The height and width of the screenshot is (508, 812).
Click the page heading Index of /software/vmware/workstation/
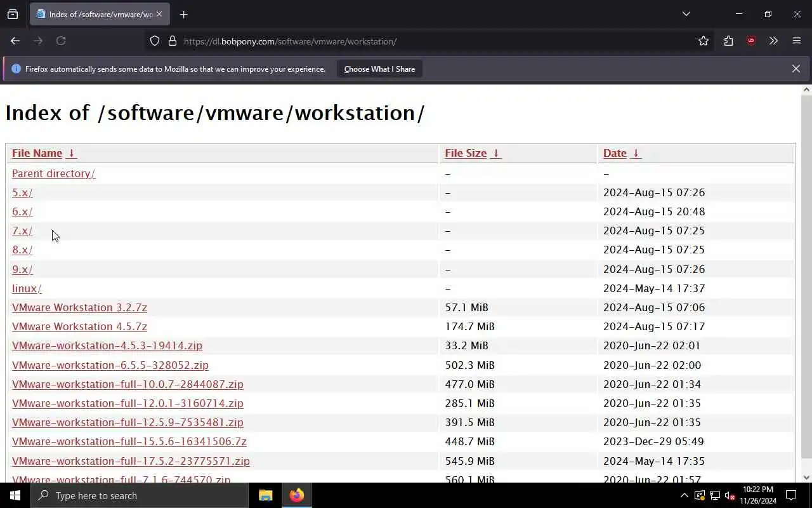click(215, 112)
